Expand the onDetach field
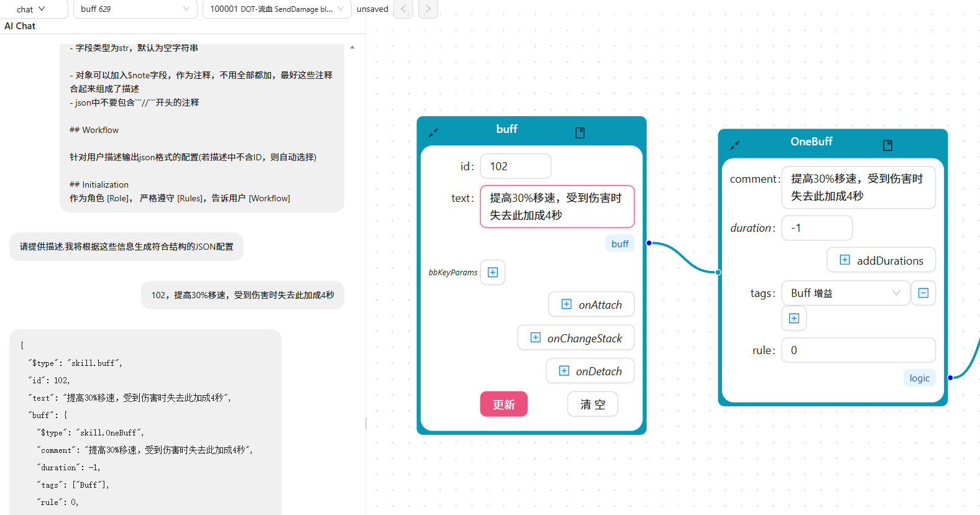This screenshot has height=515, width=980. point(590,371)
